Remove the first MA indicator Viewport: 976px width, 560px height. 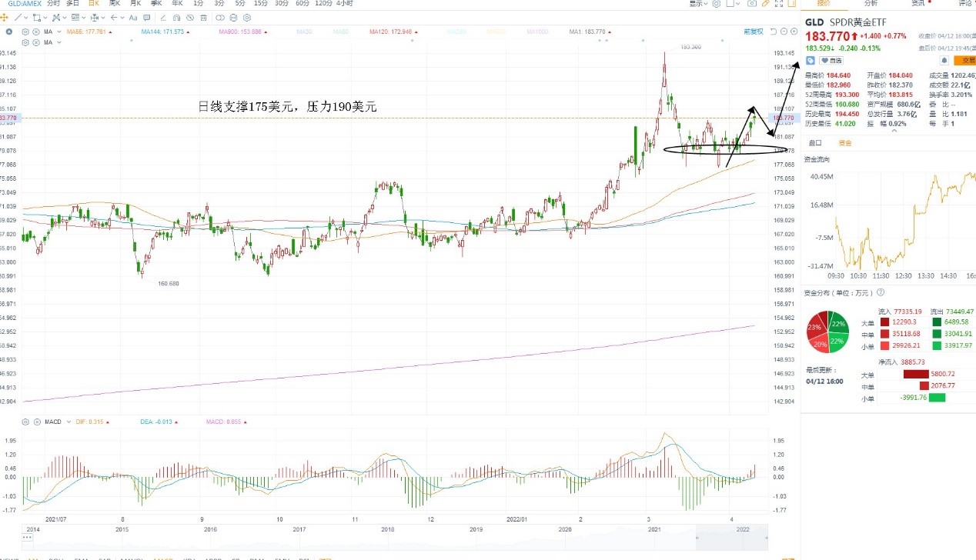coord(36,32)
